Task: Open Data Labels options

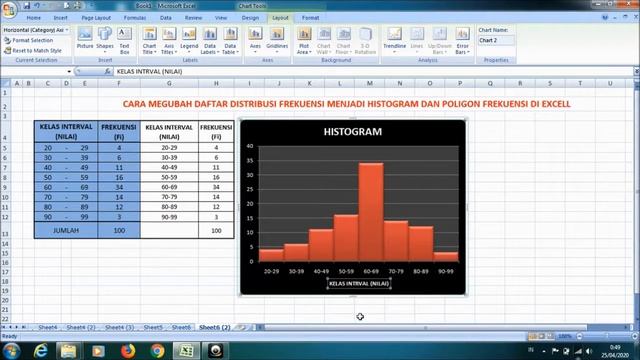Action: point(210,40)
